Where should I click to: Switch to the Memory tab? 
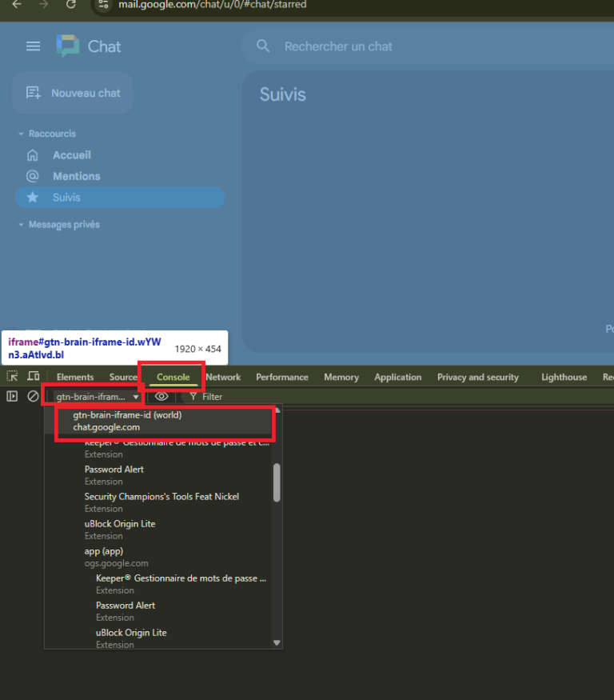coord(341,378)
